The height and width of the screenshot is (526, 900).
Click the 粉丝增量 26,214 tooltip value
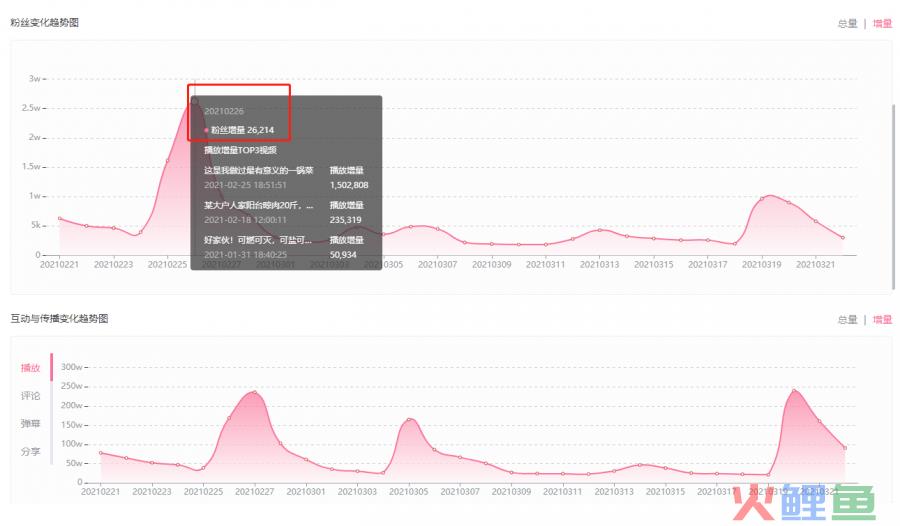pos(242,130)
